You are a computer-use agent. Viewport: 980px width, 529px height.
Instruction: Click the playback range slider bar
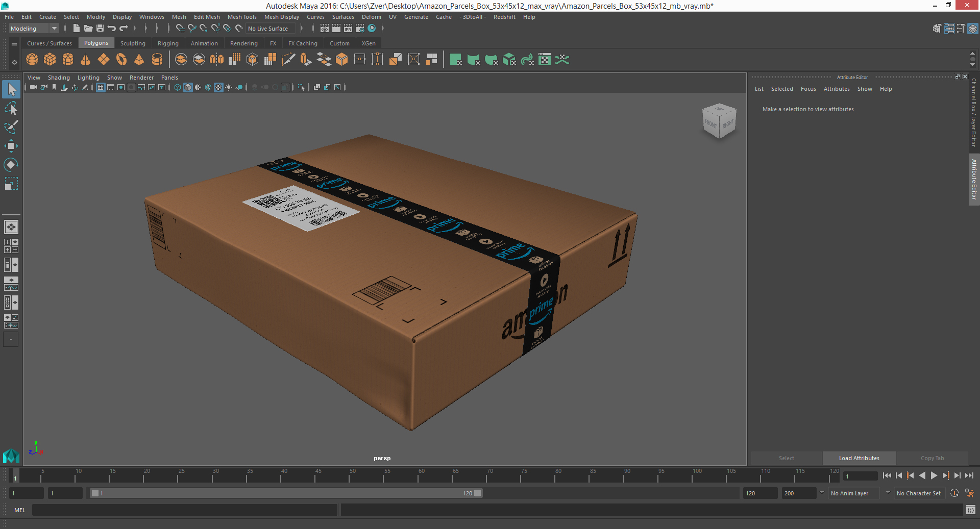pyautogui.click(x=286, y=493)
